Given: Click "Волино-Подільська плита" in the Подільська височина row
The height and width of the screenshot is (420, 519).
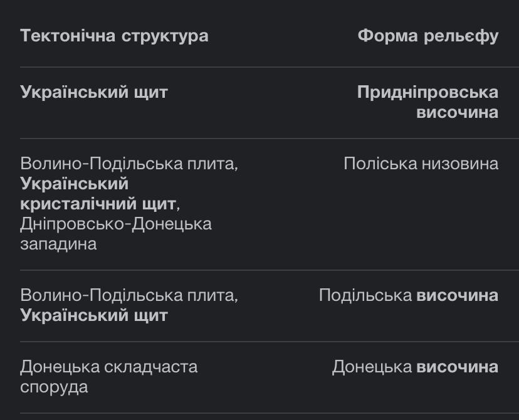Looking at the screenshot, I should 128,295.
